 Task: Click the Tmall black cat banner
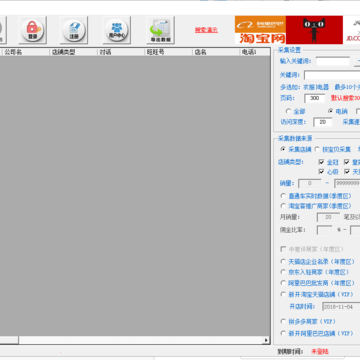click(x=314, y=30)
